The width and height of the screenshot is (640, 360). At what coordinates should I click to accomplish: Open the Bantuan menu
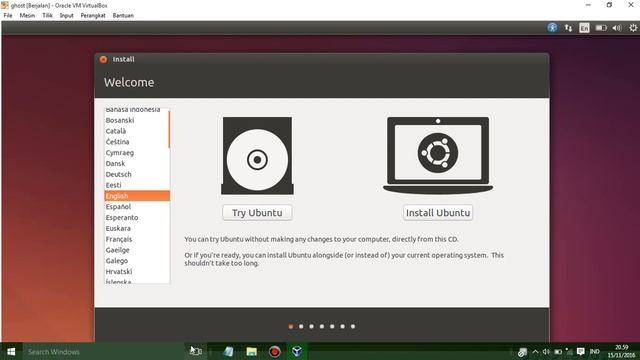point(123,16)
